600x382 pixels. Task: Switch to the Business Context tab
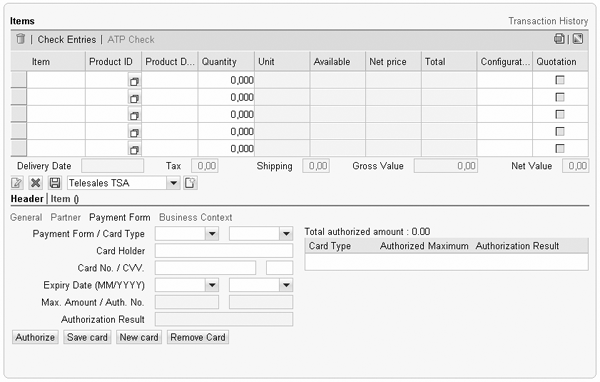click(196, 217)
